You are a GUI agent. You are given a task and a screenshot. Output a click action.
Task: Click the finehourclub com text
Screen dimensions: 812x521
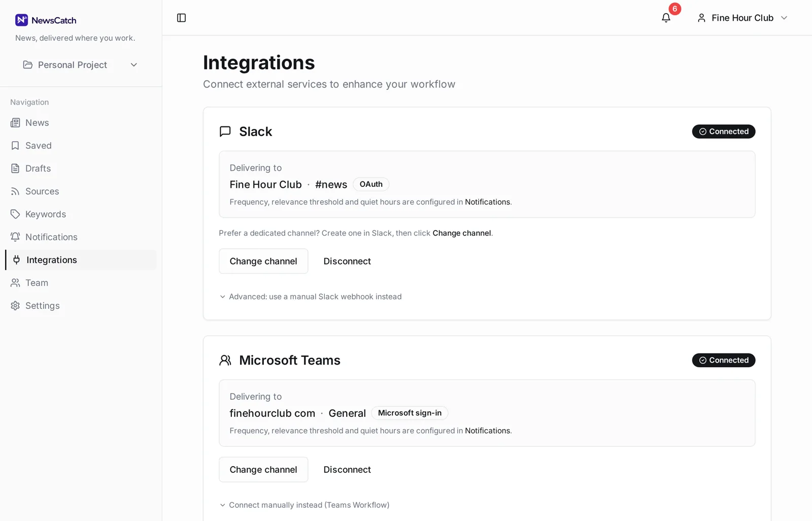click(273, 413)
